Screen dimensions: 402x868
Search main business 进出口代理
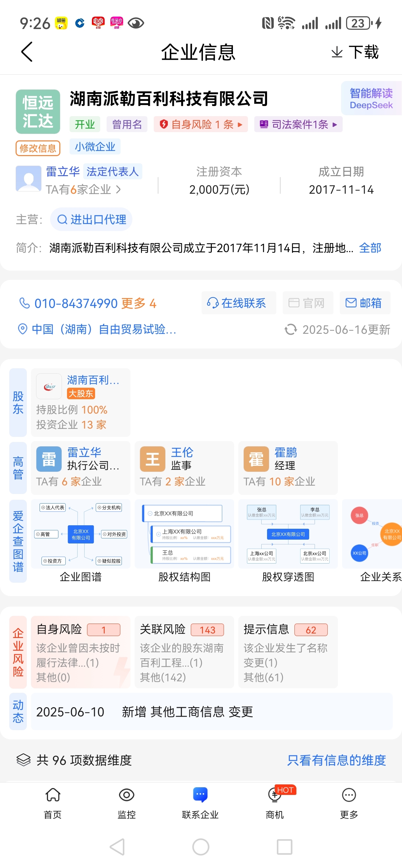(91, 220)
